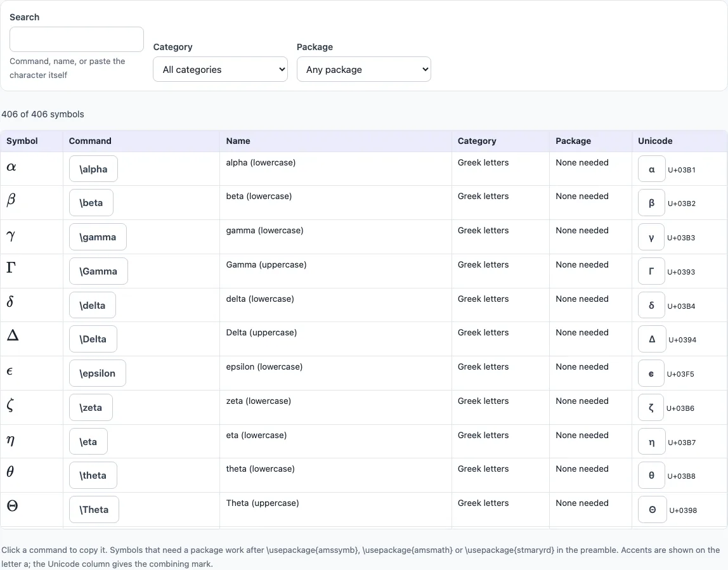Viewport: 728px width, 570px height.
Task: Copy the Unicode zeta character button
Action: pos(651,408)
